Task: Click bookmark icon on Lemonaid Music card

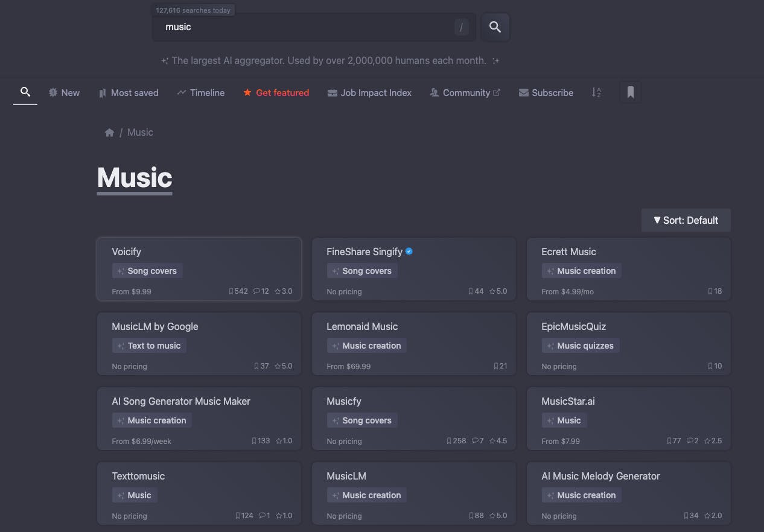Action: pyautogui.click(x=496, y=366)
